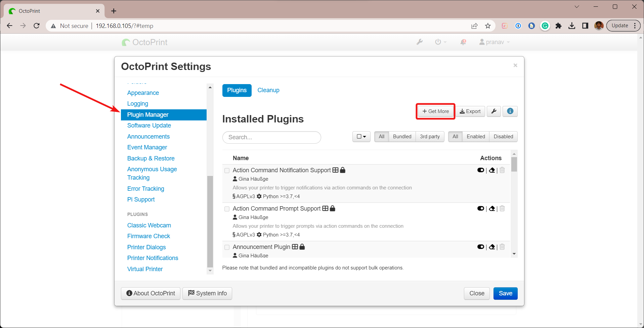
Task: Check the Action Command Notification Support checkbox
Action: click(x=227, y=171)
